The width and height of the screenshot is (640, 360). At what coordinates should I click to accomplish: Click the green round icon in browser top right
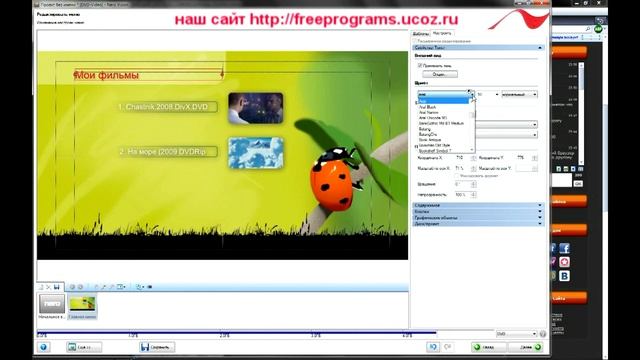[598, 29]
